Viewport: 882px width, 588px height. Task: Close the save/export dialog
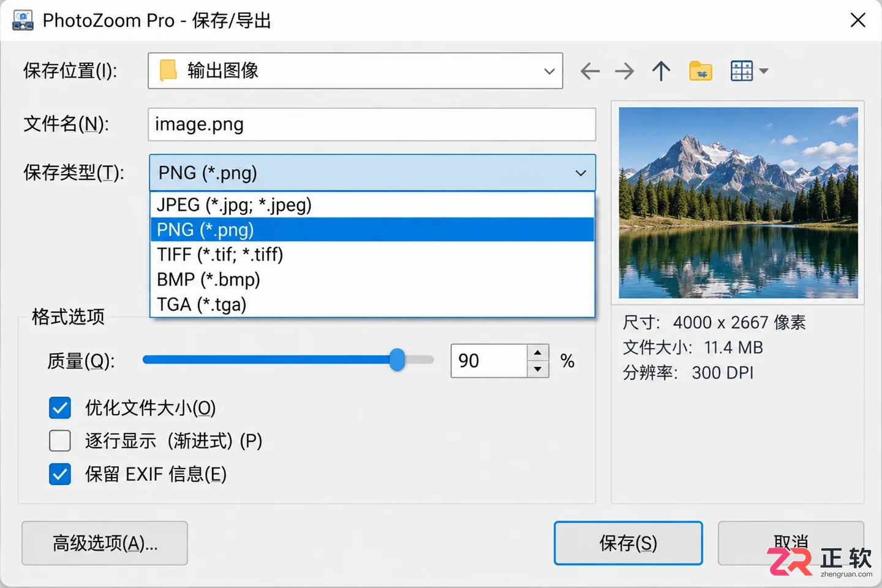(858, 20)
